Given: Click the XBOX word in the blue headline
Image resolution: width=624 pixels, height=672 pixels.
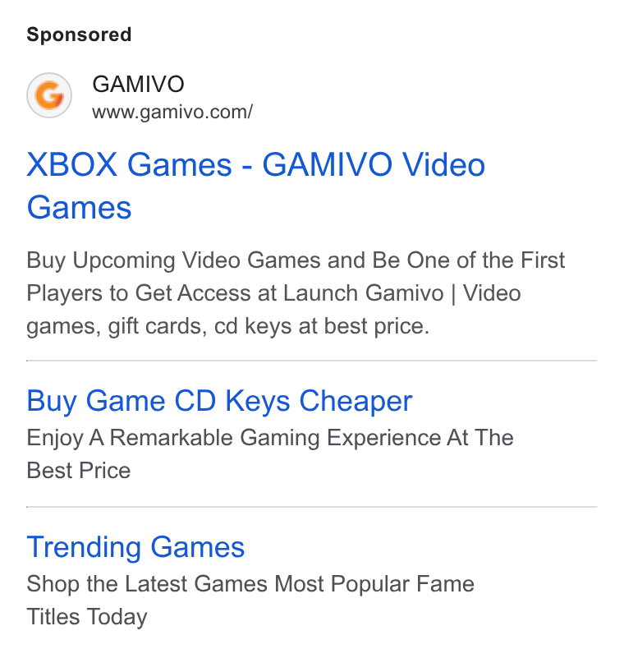Looking at the screenshot, I should 71,165.
